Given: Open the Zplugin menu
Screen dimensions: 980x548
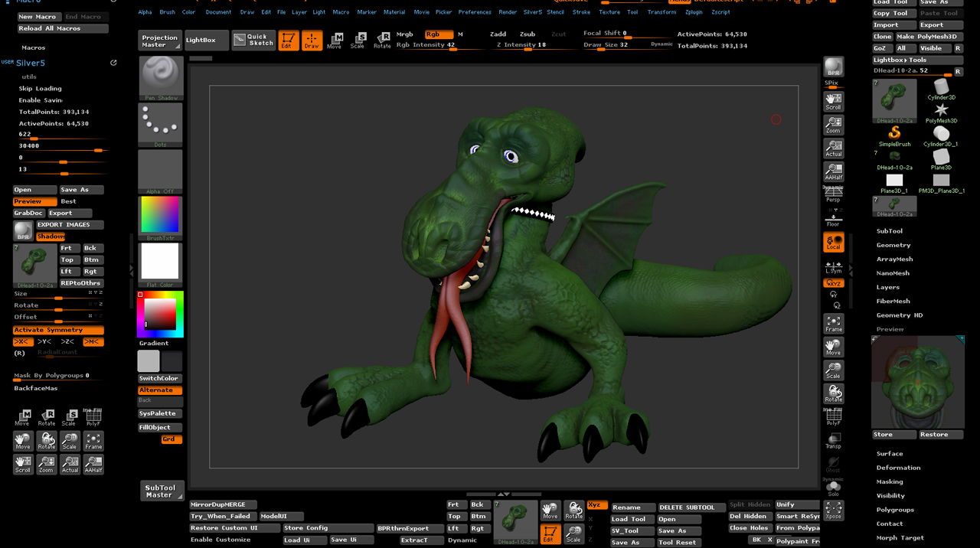Looking at the screenshot, I should coord(694,12).
